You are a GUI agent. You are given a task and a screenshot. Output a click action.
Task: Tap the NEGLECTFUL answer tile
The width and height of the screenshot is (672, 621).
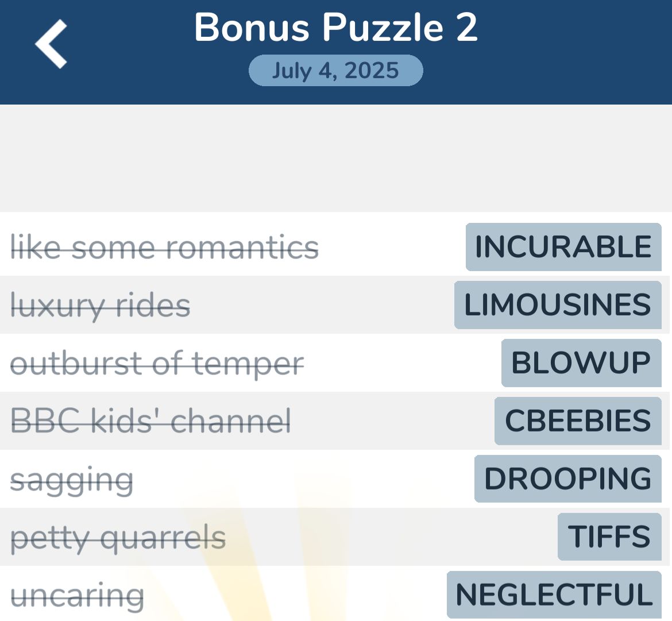click(x=551, y=595)
